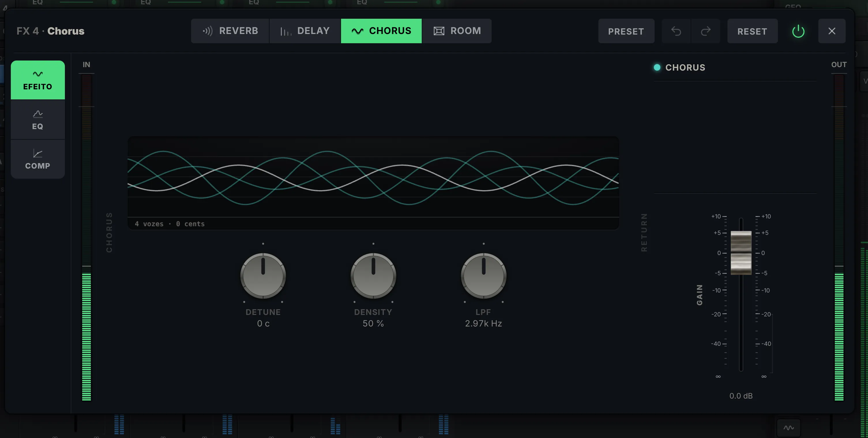
Task: Click the '4 vozes · 0 cents' readout
Action: tap(170, 224)
